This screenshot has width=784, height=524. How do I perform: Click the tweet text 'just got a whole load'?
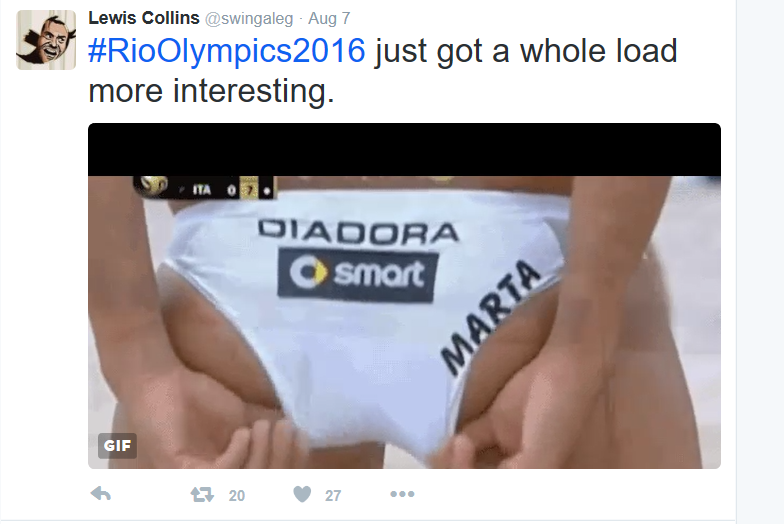526,51
